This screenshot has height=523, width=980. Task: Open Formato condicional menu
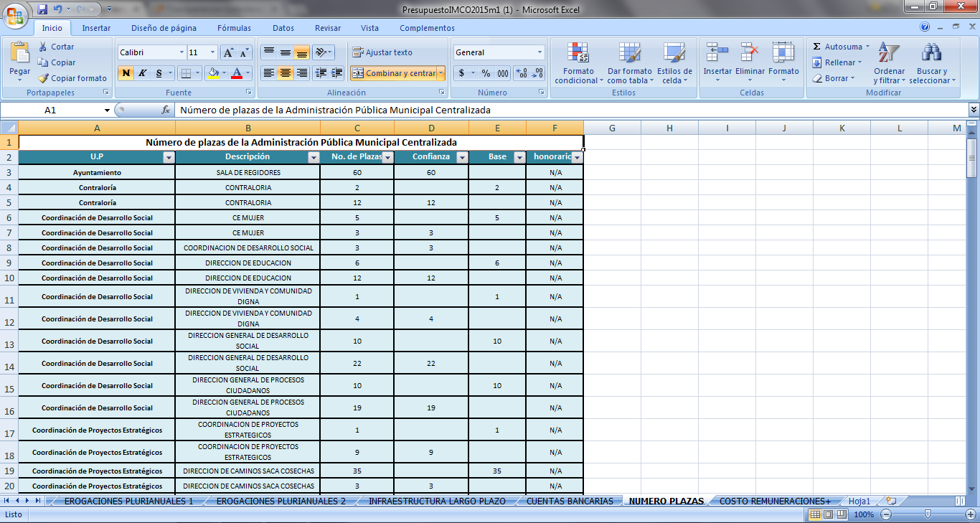click(x=578, y=63)
